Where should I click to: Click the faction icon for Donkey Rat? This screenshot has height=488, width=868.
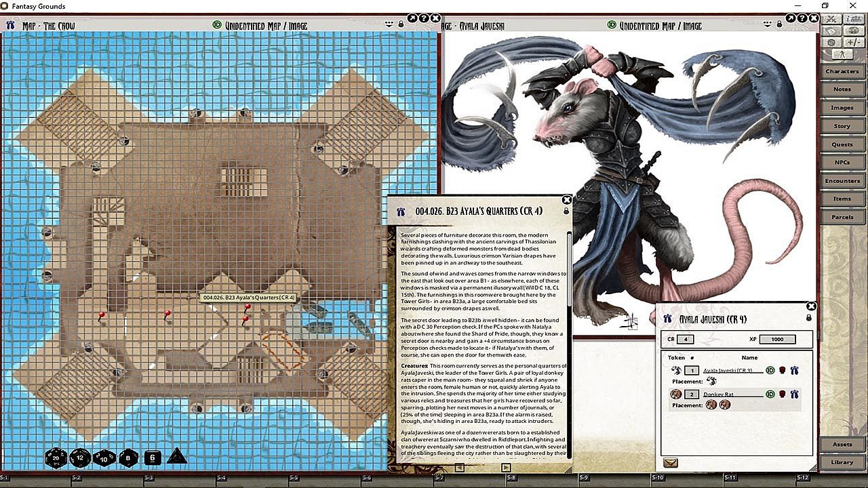coord(782,394)
